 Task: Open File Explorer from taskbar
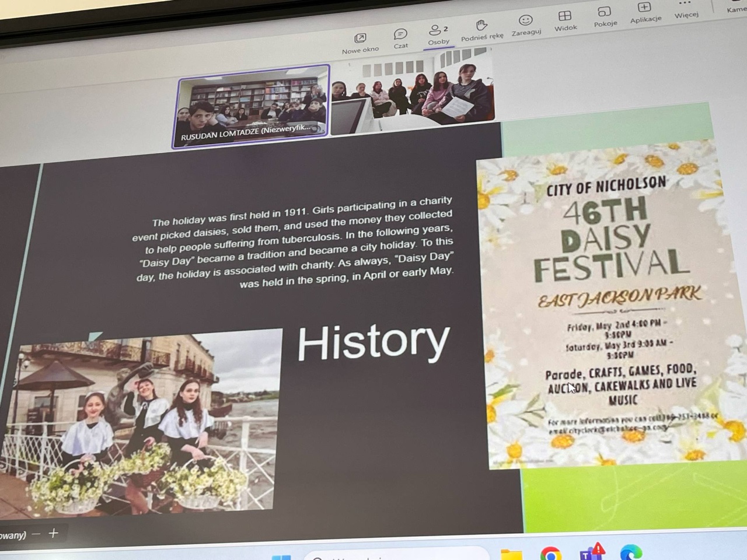pos(512,554)
